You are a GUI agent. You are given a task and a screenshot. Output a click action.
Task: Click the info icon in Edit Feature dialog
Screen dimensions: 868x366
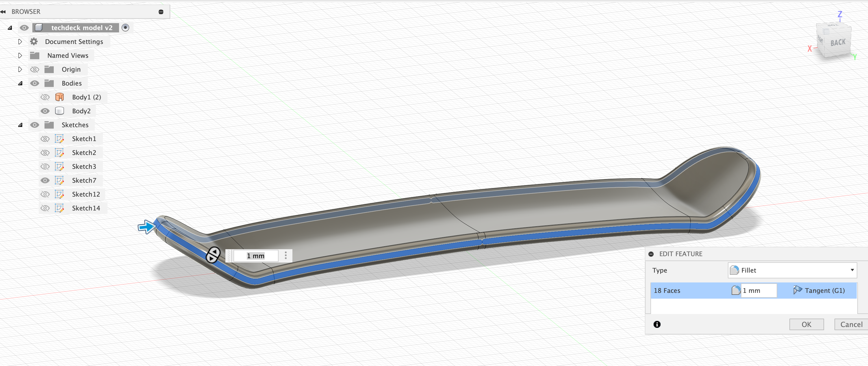coord(657,324)
